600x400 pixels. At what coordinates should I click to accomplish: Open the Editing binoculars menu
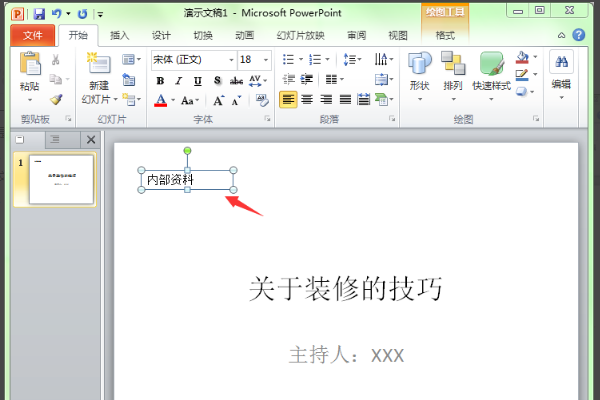tap(561, 75)
